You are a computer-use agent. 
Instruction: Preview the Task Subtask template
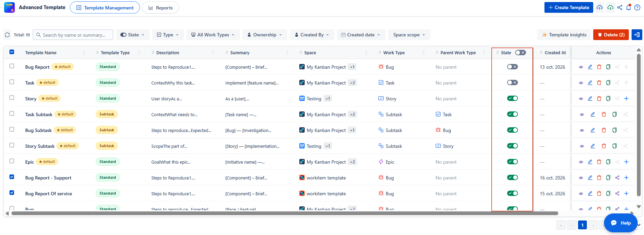point(582,114)
